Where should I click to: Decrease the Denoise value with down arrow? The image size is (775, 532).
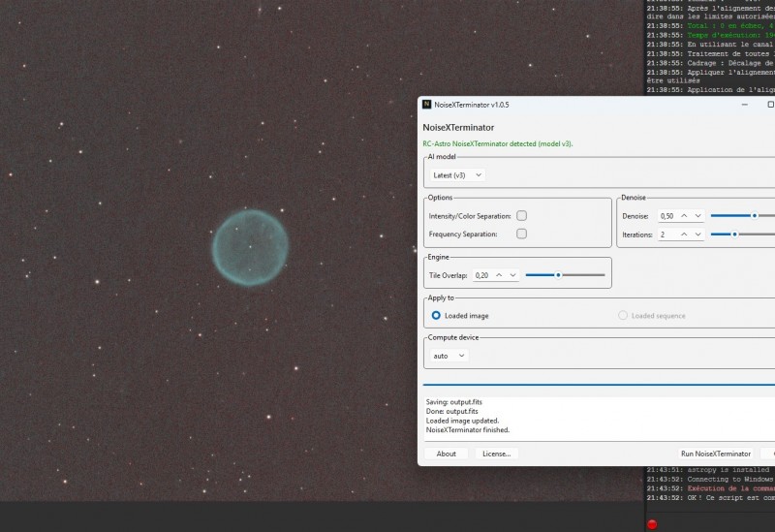tap(697, 216)
